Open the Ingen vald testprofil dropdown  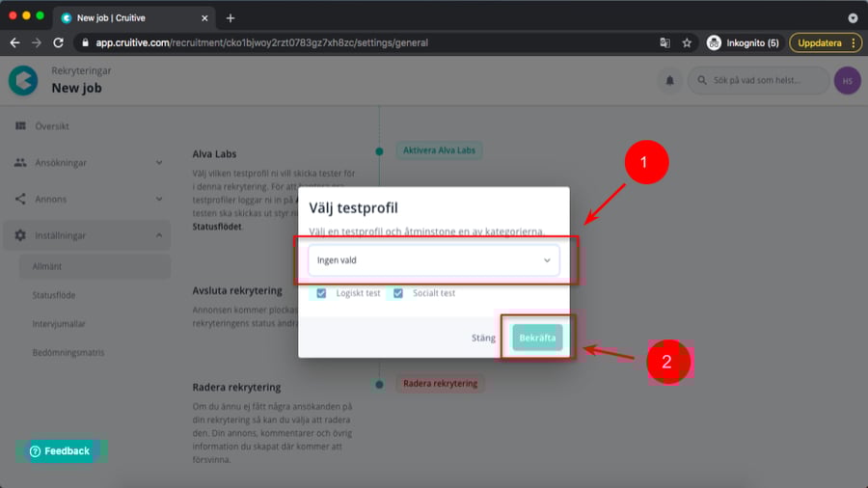click(x=433, y=260)
